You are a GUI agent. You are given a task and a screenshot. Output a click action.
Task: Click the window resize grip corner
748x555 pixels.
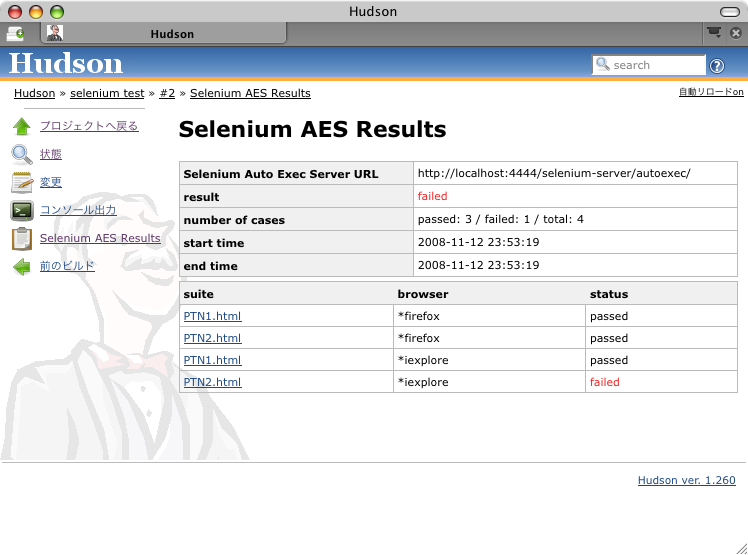coord(741,548)
